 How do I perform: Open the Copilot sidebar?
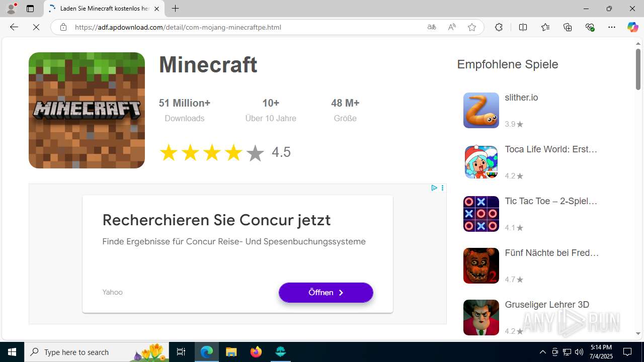click(632, 27)
